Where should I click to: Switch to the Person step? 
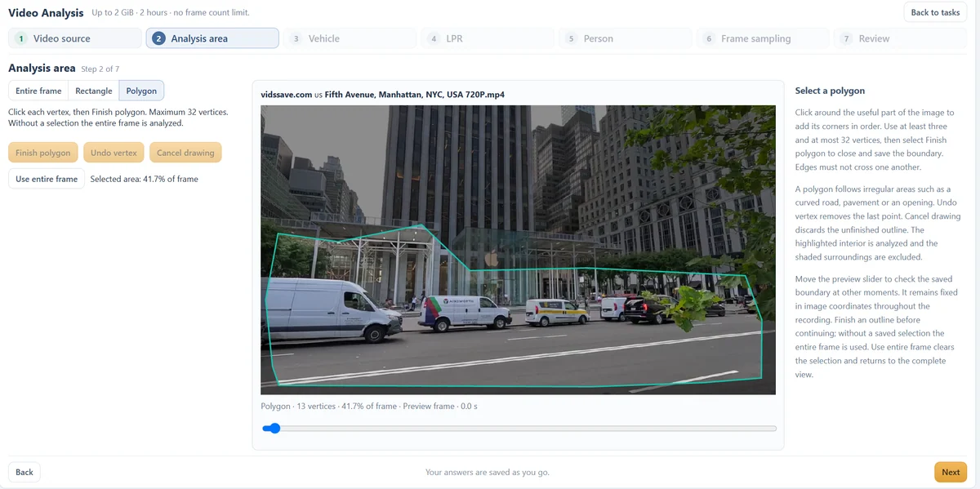point(625,38)
